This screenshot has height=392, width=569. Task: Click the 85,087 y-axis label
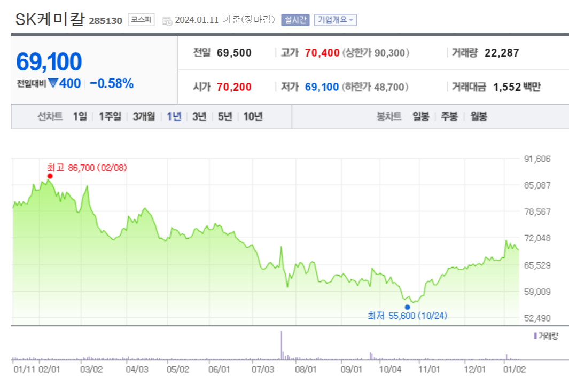click(537, 185)
